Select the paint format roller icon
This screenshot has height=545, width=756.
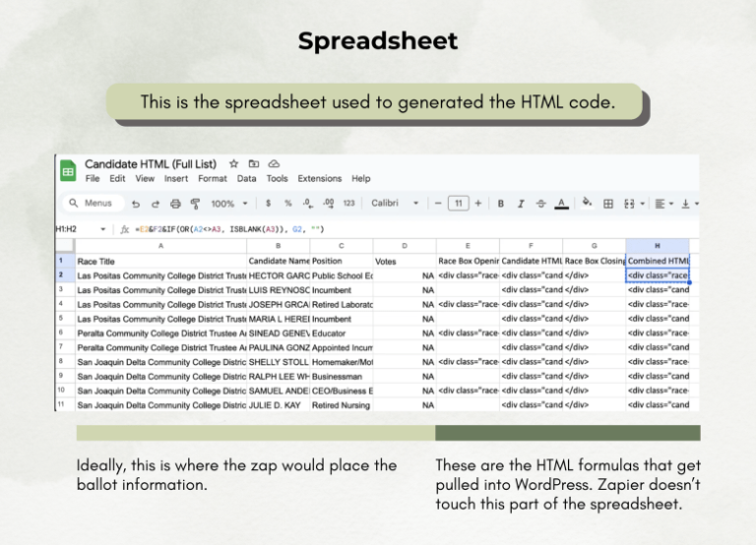pos(195,204)
